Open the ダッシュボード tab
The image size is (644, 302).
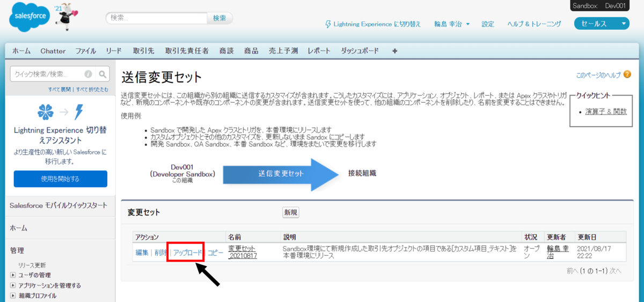[360, 51]
